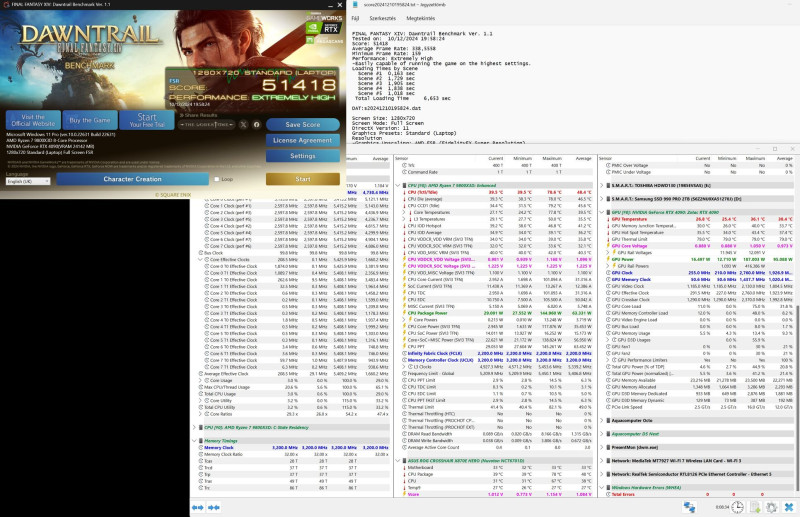Click the Notepad text area on Score line

pyautogui.click(x=370, y=44)
